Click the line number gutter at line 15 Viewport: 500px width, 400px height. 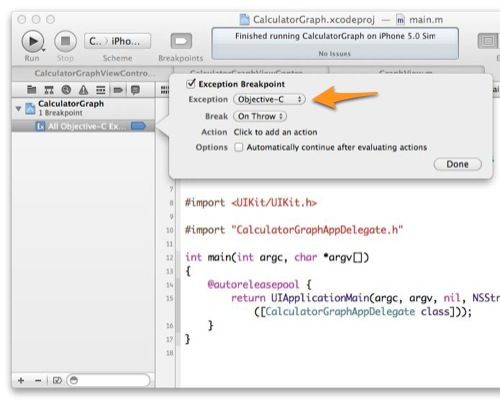[170, 298]
